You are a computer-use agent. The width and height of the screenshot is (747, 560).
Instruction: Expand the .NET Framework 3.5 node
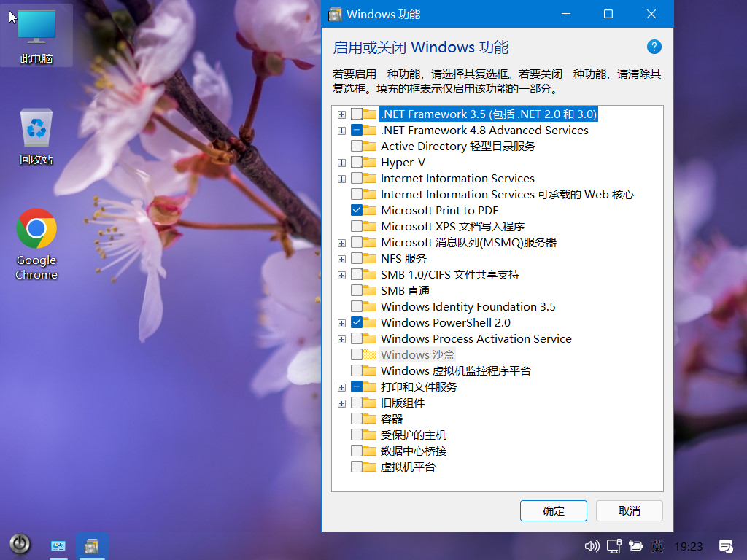[341, 114]
